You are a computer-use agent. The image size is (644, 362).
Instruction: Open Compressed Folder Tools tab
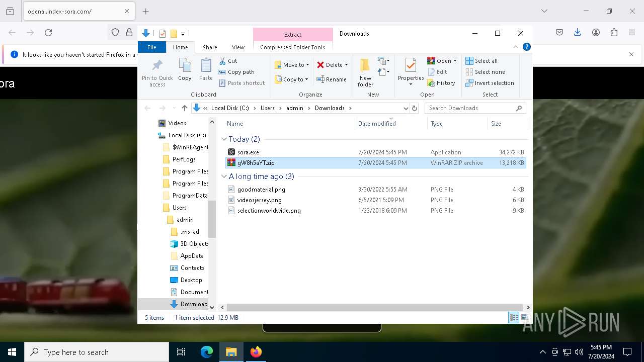(x=293, y=47)
